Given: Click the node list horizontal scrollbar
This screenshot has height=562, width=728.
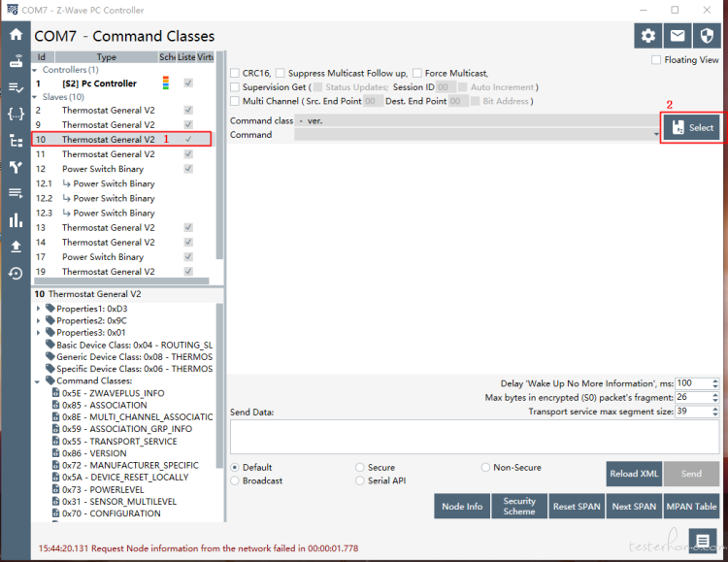Looking at the screenshot, I should pos(121,281).
